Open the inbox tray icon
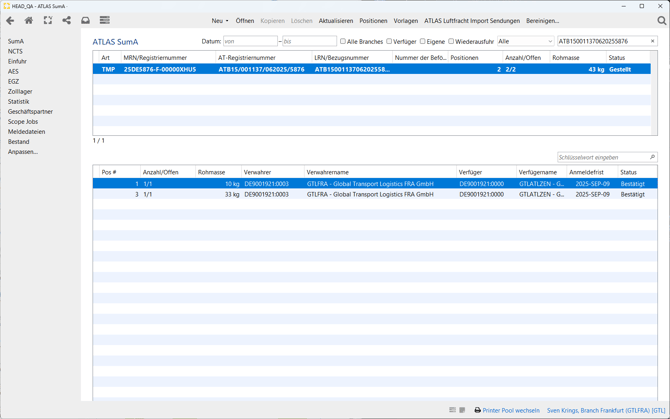 [x=85, y=21]
